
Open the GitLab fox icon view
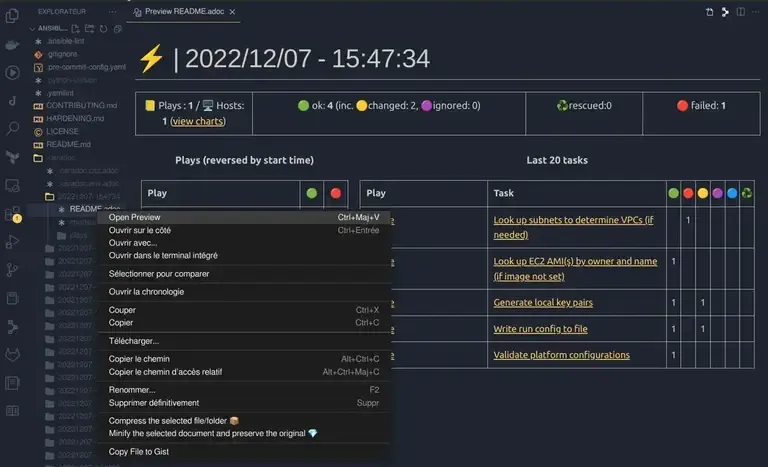(12, 354)
